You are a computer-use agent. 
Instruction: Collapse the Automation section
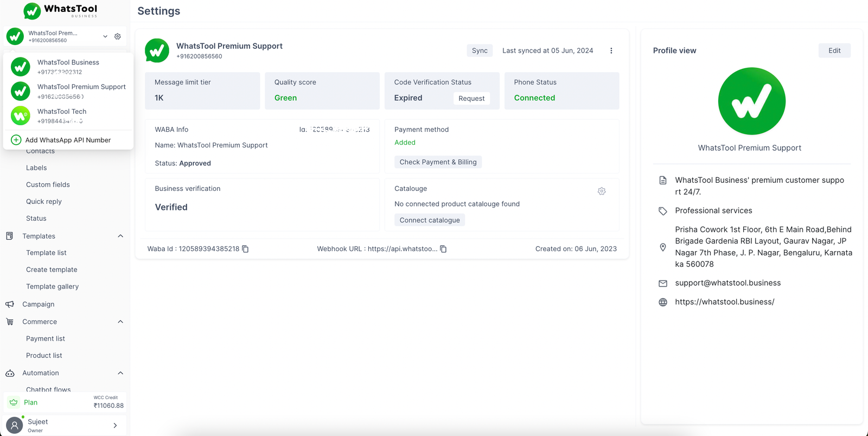[x=120, y=373]
